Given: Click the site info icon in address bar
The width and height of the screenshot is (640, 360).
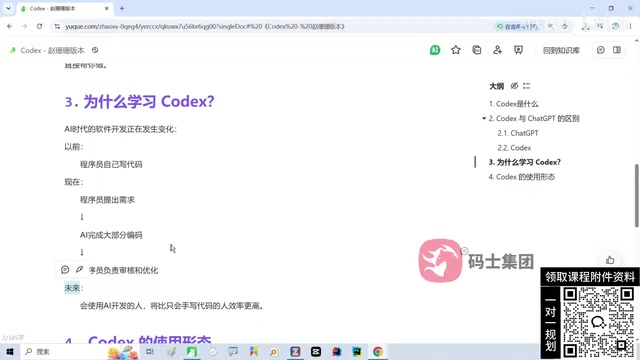Looking at the screenshot, I should point(57,26).
